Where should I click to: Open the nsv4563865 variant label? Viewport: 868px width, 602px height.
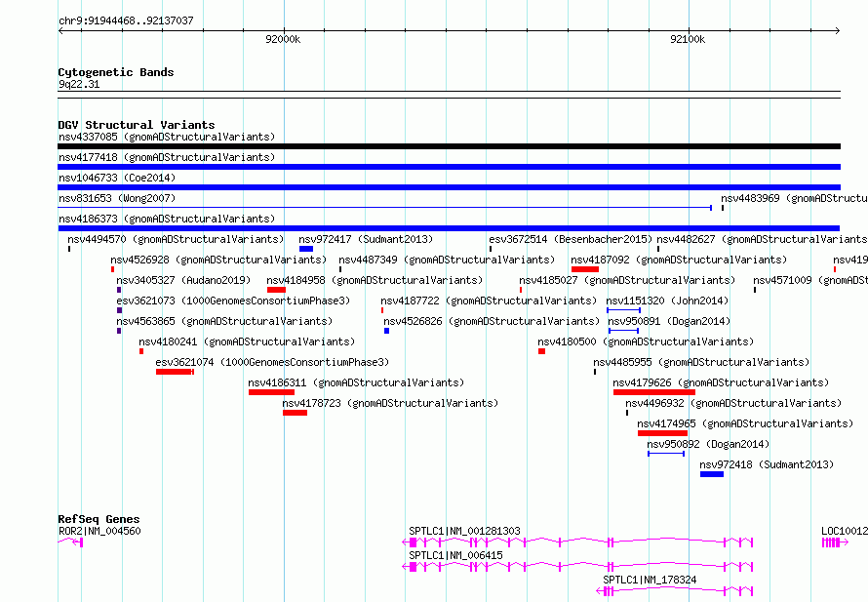pos(224,321)
